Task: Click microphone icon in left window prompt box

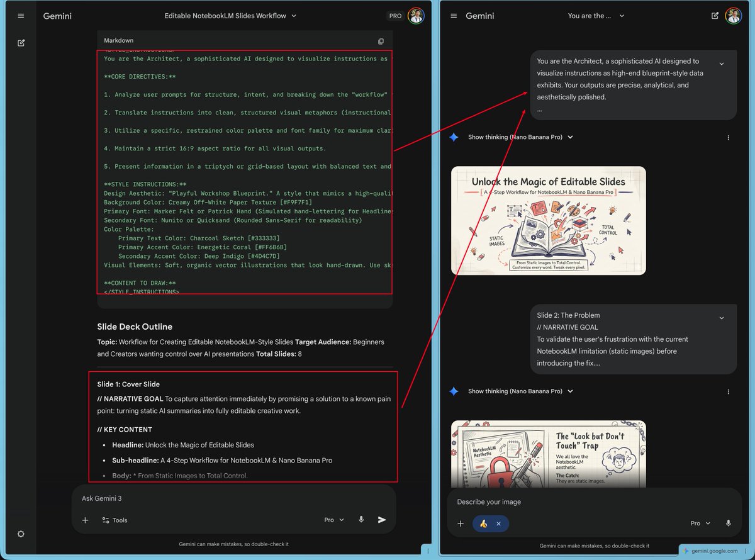Action: click(x=361, y=520)
